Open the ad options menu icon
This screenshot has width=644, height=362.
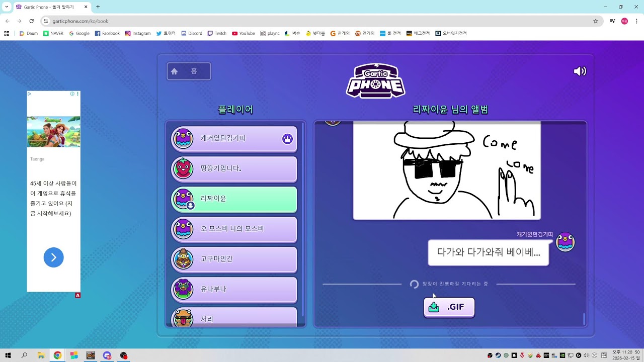pos(77,94)
